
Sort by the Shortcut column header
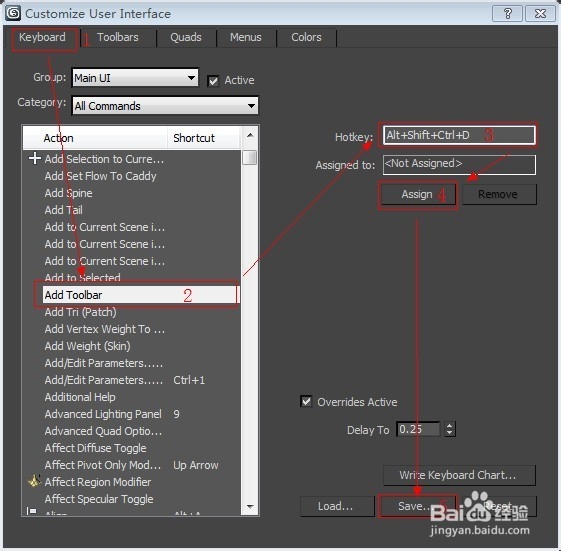203,138
